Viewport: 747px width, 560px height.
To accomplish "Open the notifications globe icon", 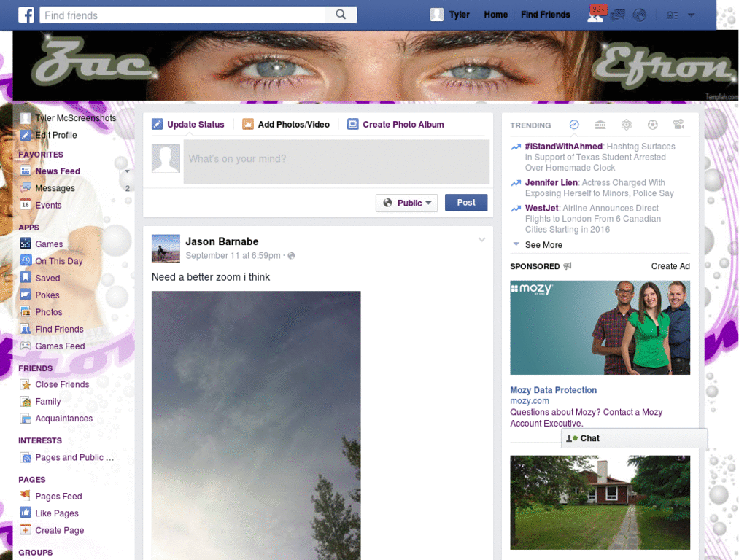I will [639, 15].
